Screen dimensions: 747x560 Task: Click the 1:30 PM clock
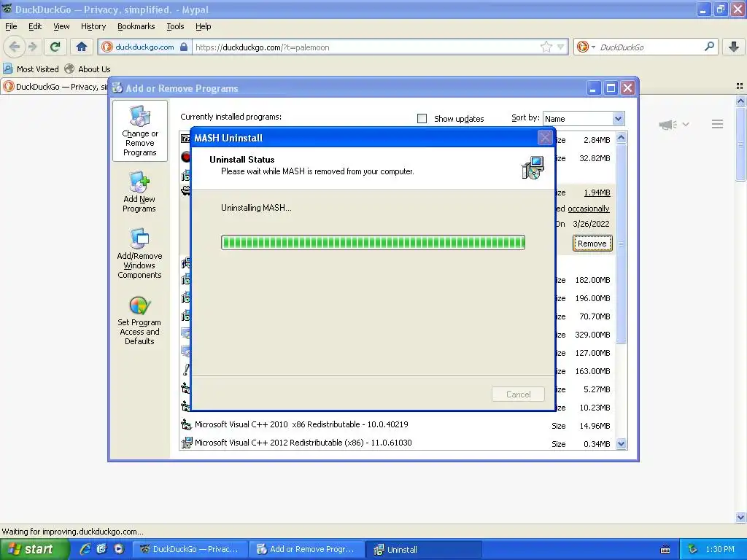click(x=720, y=549)
